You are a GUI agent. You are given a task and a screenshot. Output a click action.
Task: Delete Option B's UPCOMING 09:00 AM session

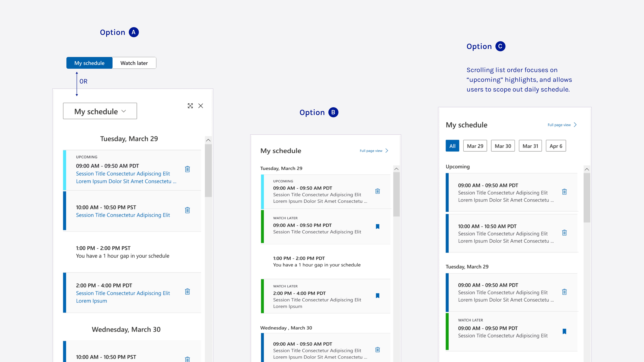point(378,191)
